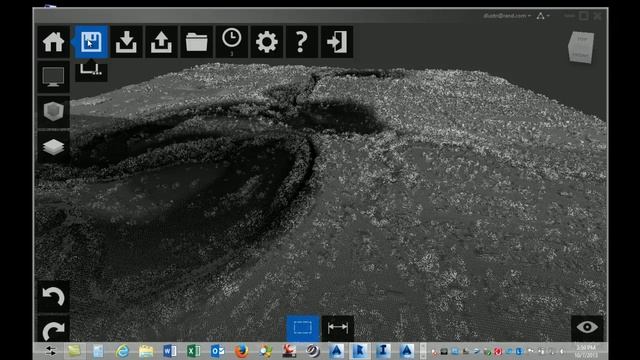Viewport: 640px width, 360px height.
Task: Open the gear Preferences icon
Action: pyautogui.click(x=267, y=42)
